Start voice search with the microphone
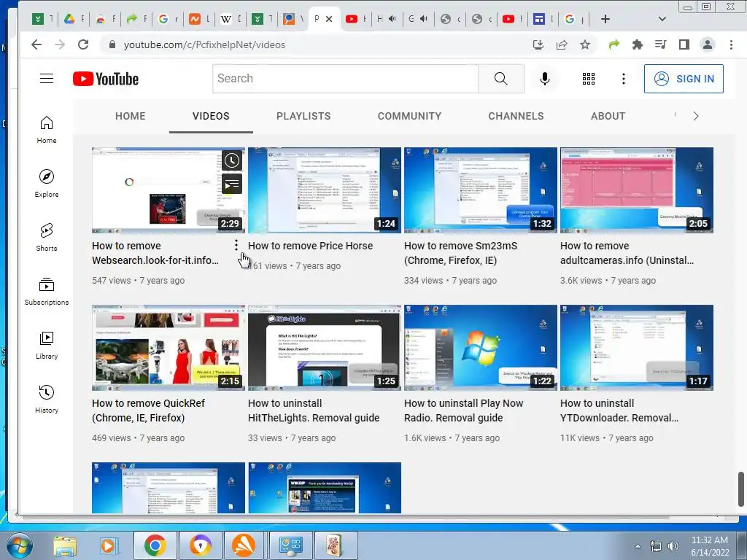The height and width of the screenshot is (560, 747). coord(544,79)
